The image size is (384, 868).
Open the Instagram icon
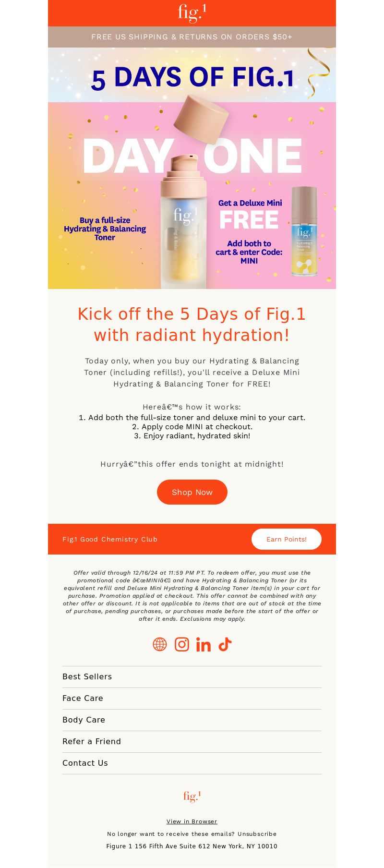182,644
